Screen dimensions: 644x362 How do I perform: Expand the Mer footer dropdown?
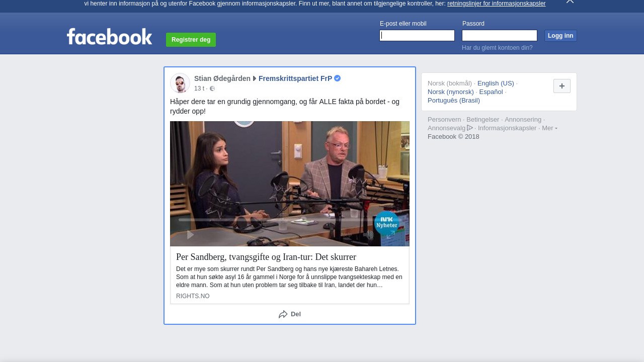pos(549,128)
